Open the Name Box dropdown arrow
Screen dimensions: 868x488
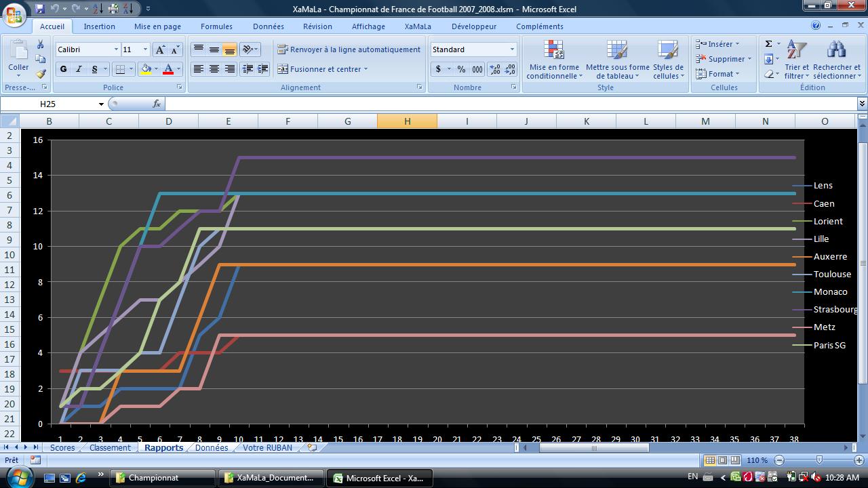[x=101, y=104]
